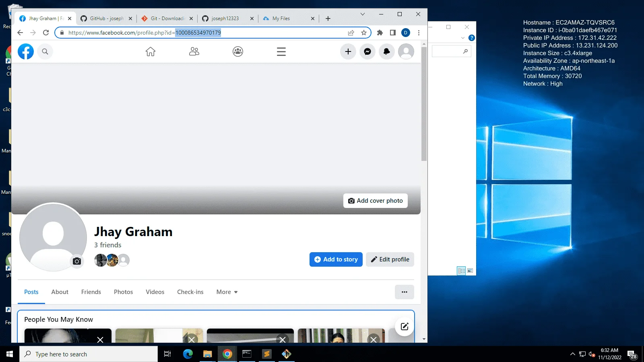This screenshot has height=362, width=644.
Task: Dismiss the first People You May Know card
Action: [100, 339]
